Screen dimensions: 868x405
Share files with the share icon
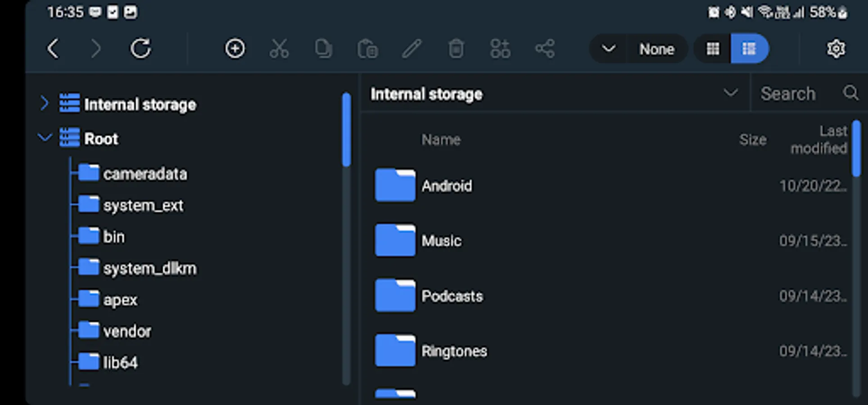[545, 49]
